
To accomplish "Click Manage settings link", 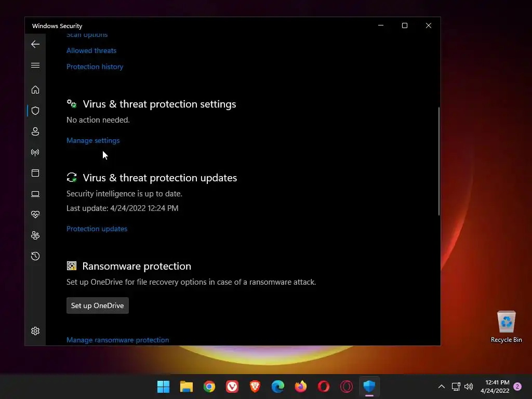I will click(x=93, y=140).
